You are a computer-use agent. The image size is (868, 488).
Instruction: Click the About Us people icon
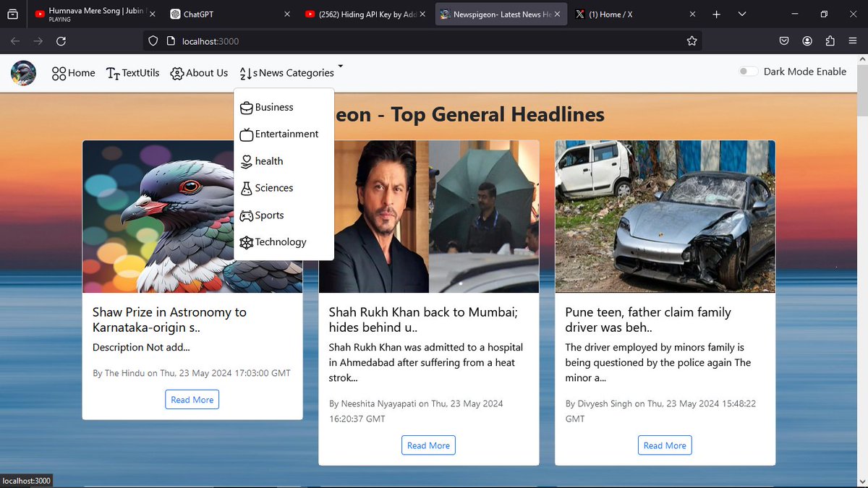[x=177, y=73]
